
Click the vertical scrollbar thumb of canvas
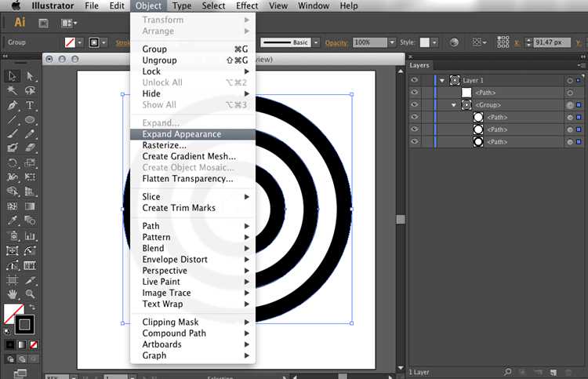401,219
